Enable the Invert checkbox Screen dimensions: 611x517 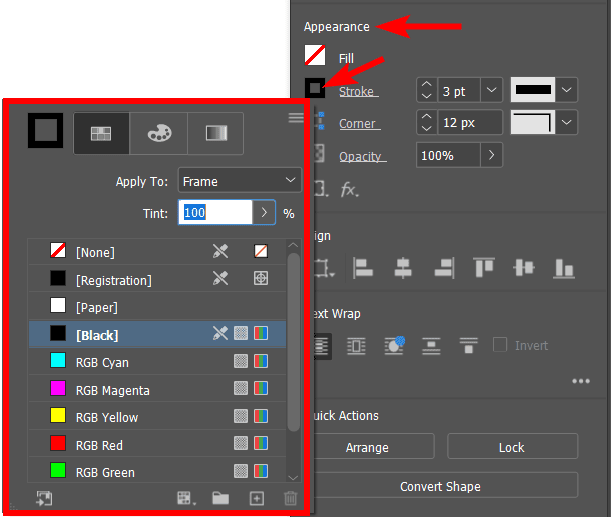click(500, 346)
